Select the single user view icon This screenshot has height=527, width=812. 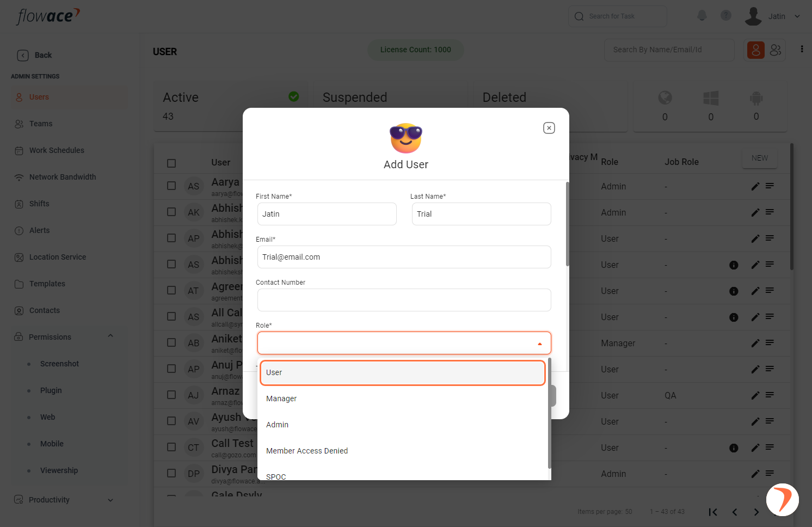pyautogui.click(x=756, y=50)
